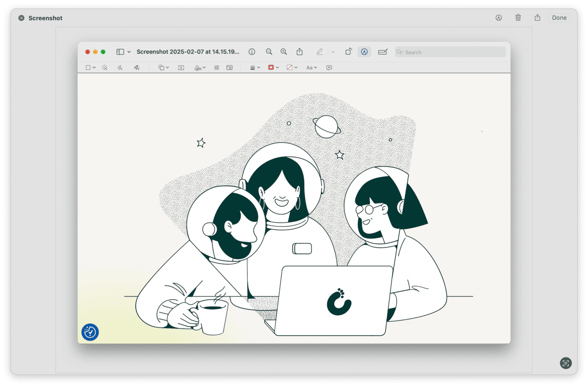The height and width of the screenshot is (387, 588).
Task: Click Done in the Screenshot window
Action: (x=559, y=18)
